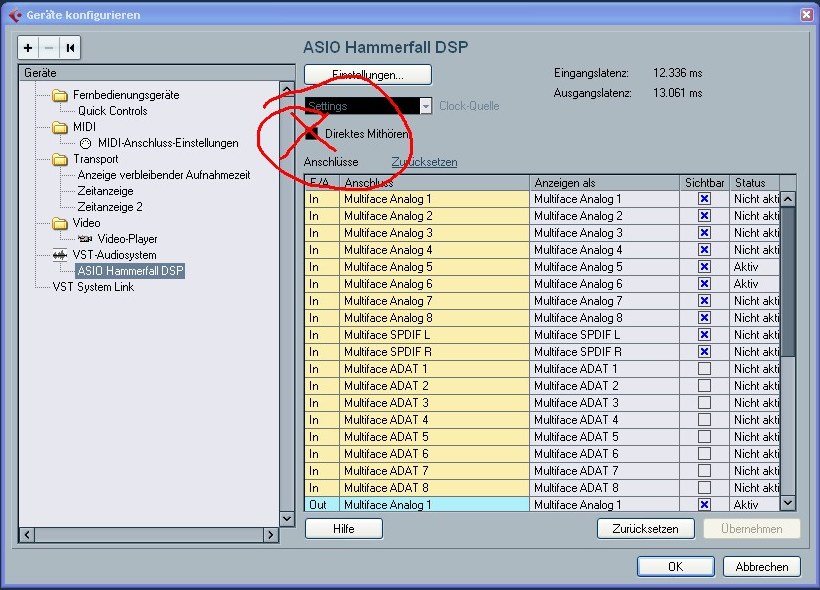Uncheck Sichtbar for output Multiface Analog 1
820x590 pixels.
pos(704,505)
